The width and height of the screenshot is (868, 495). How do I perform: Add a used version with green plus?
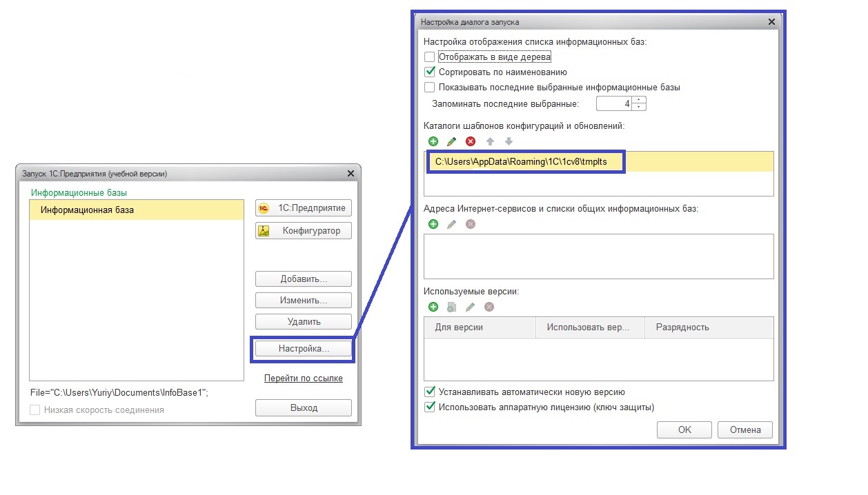pos(433,307)
